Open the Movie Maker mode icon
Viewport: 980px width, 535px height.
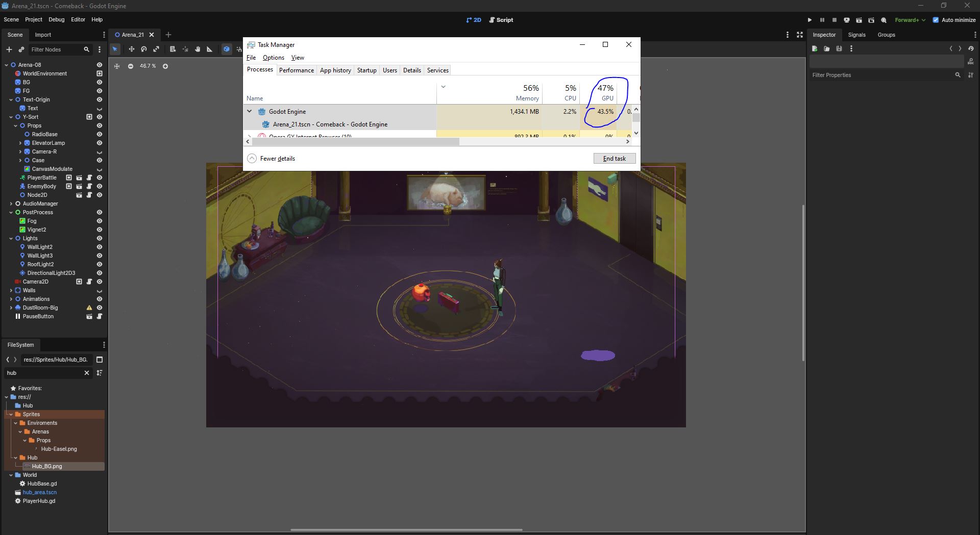click(884, 20)
